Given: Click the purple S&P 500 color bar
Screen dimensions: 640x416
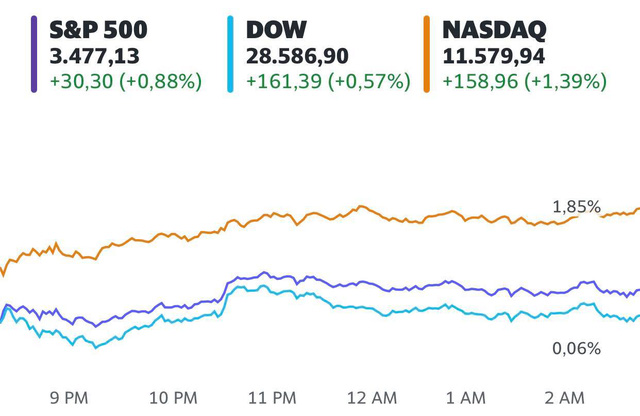Looking at the screenshot, I should pos(34,54).
